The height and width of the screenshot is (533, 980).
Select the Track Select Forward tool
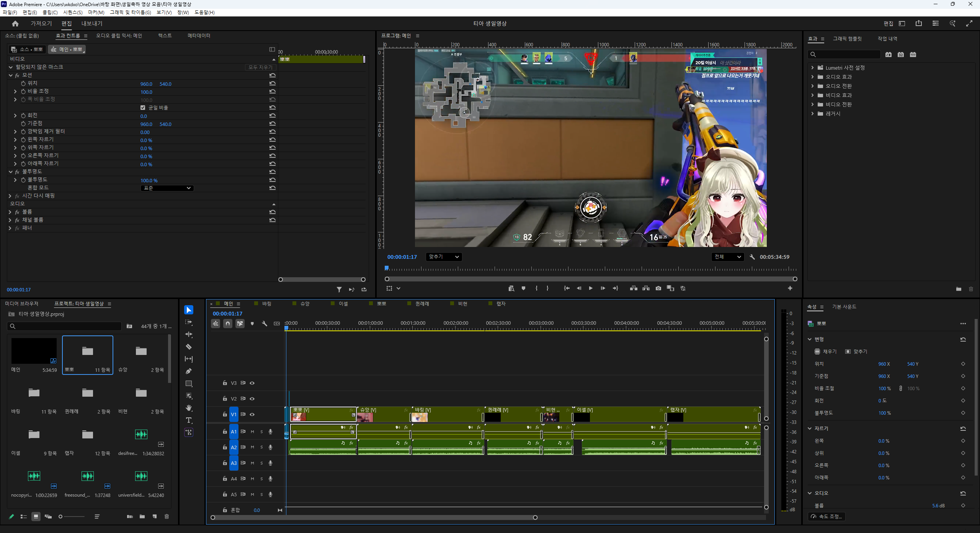189,322
